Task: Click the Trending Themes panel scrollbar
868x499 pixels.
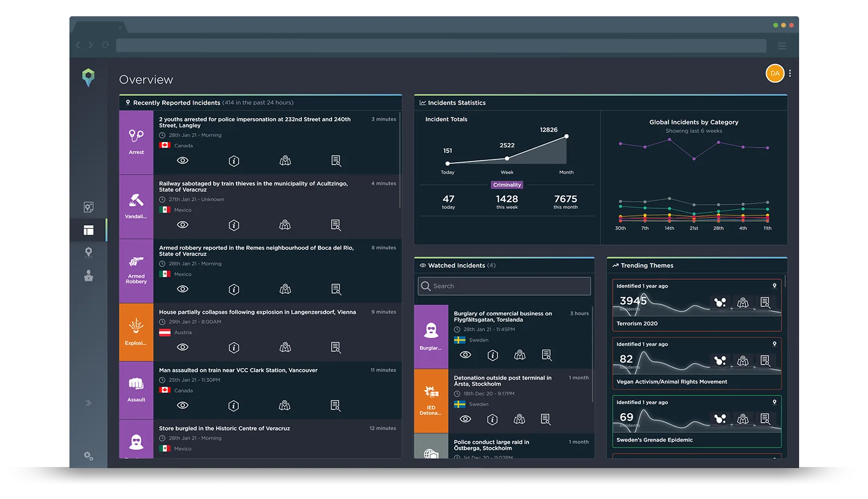Action: pos(785,281)
